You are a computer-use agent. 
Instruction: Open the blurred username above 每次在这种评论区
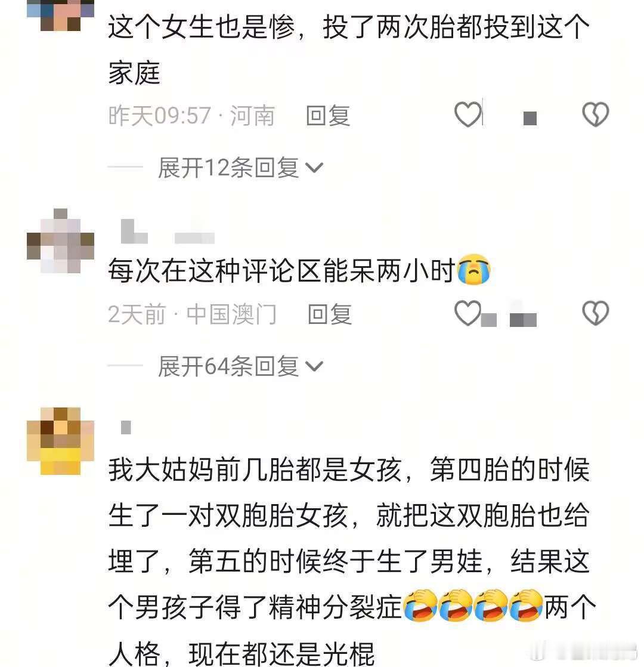[x=168, y=232]
